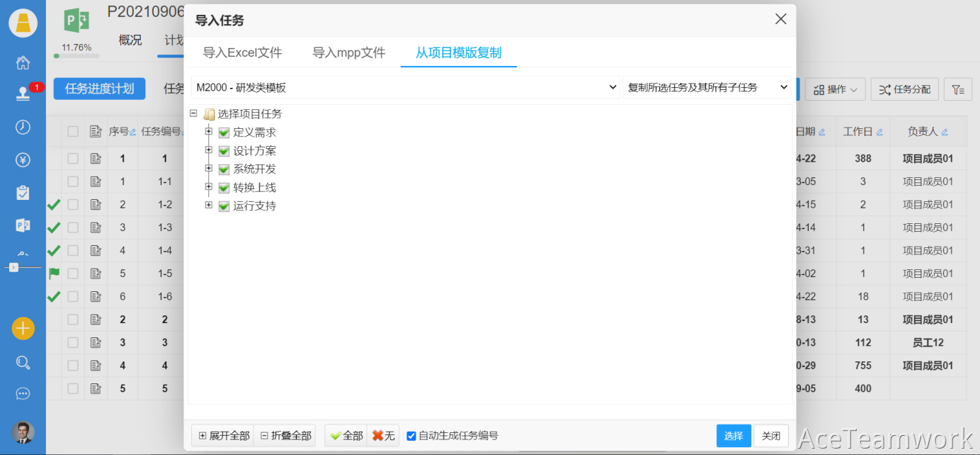The image size is (980, 455).
Task: Click the project progress bar under 11.76%
Action: pyautogui.click(x=76, y=56)
